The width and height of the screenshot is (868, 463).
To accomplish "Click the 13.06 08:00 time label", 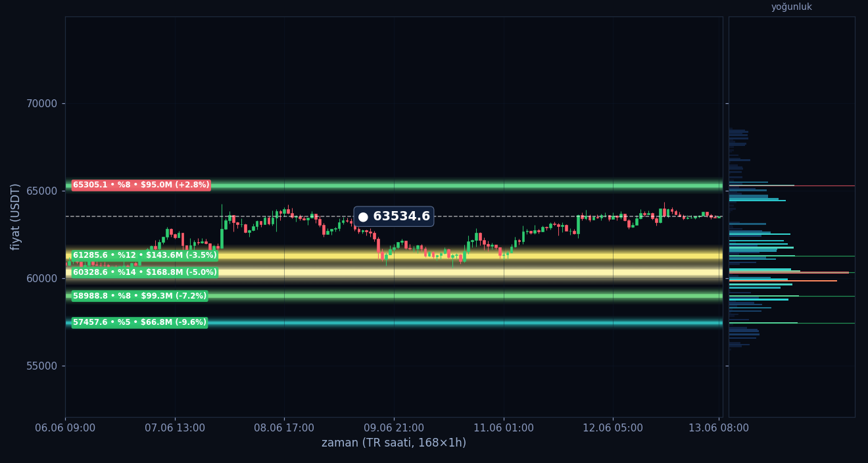I will [719, 428].
